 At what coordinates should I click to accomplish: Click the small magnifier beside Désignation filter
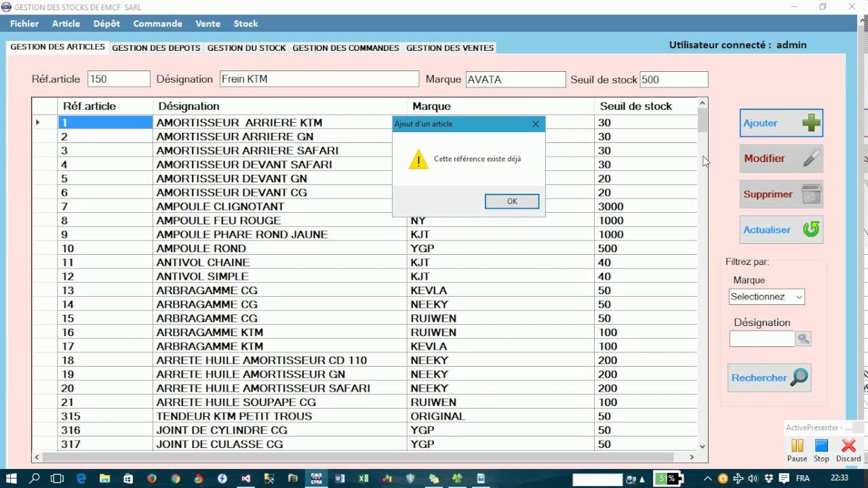pos(804,339)
